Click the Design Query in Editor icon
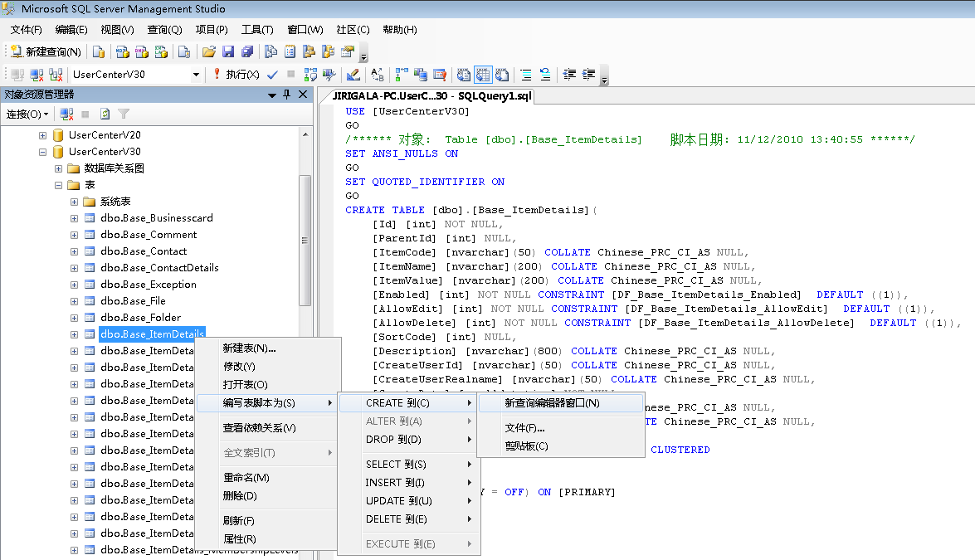Image resolution: width=975 pixels, height=560 pixels. tap(353, 75)
